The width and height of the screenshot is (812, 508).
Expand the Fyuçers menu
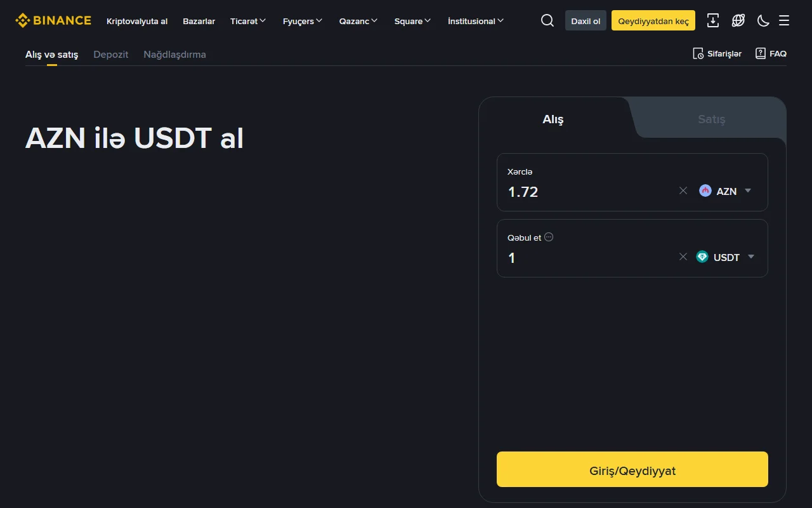click(303, 21)
